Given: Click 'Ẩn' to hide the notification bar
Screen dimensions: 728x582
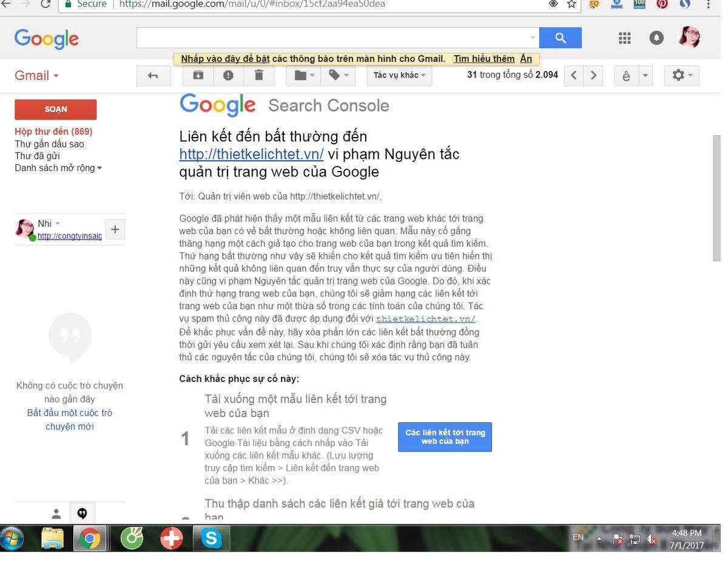Looking at the screenshot, I should pos(526,59).
